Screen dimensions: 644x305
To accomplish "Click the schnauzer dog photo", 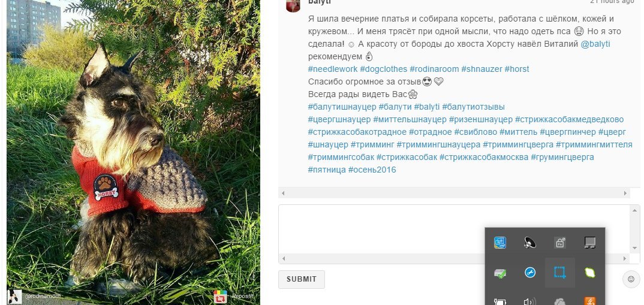I will tap(134, 152).
